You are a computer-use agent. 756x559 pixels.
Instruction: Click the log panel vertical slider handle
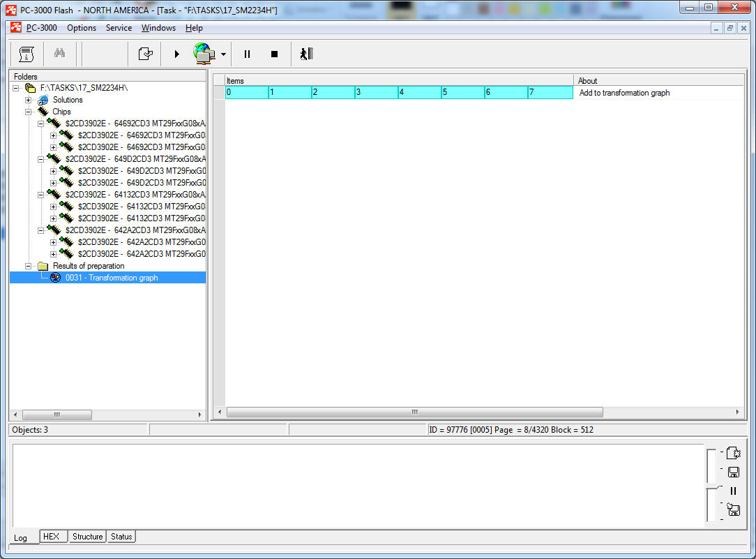[711, 485]
